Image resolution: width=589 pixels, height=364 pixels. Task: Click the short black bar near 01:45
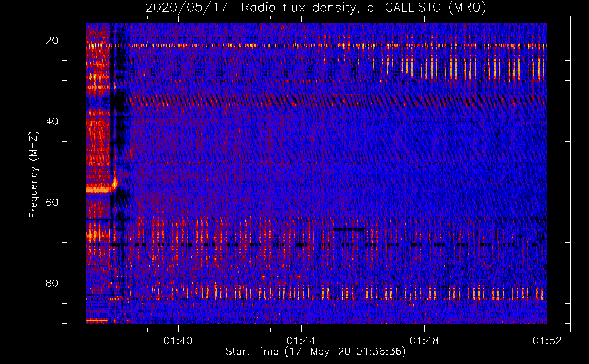tap(348, 229)
